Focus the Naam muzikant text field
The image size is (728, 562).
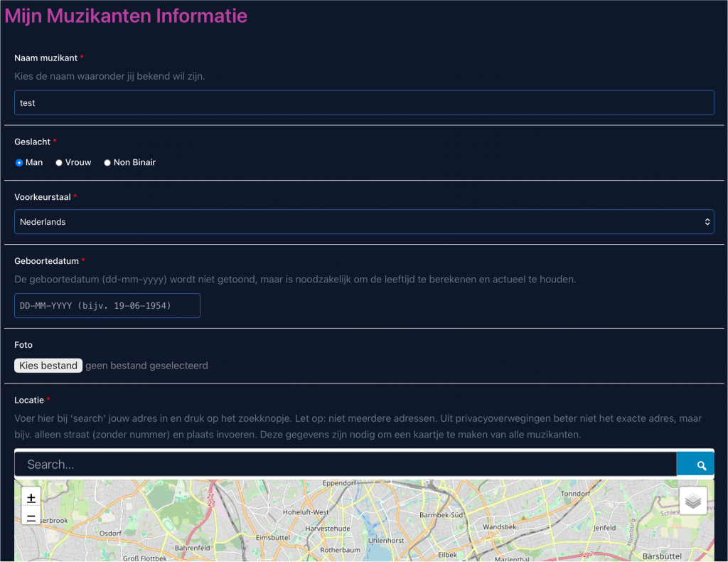364,103
